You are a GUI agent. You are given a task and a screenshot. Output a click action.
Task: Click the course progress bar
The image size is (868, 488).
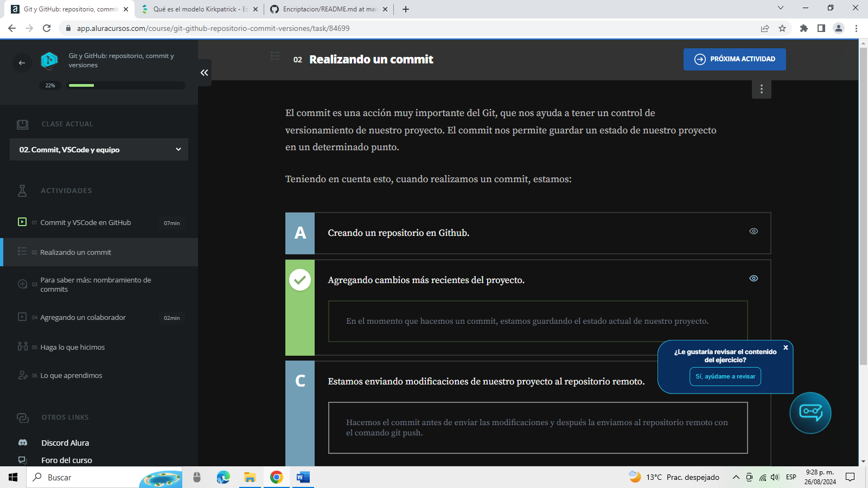coord(126,85)
